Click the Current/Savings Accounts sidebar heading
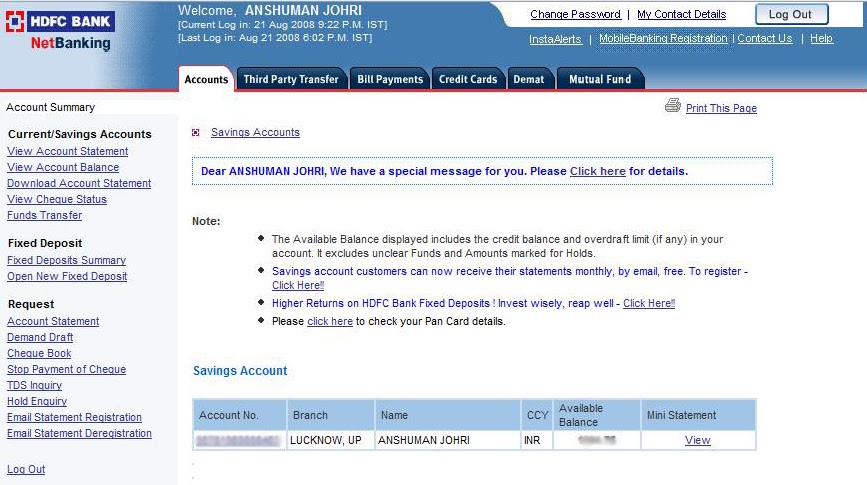The width and height of the screenshot is (867, 485). tap(80, 134)
